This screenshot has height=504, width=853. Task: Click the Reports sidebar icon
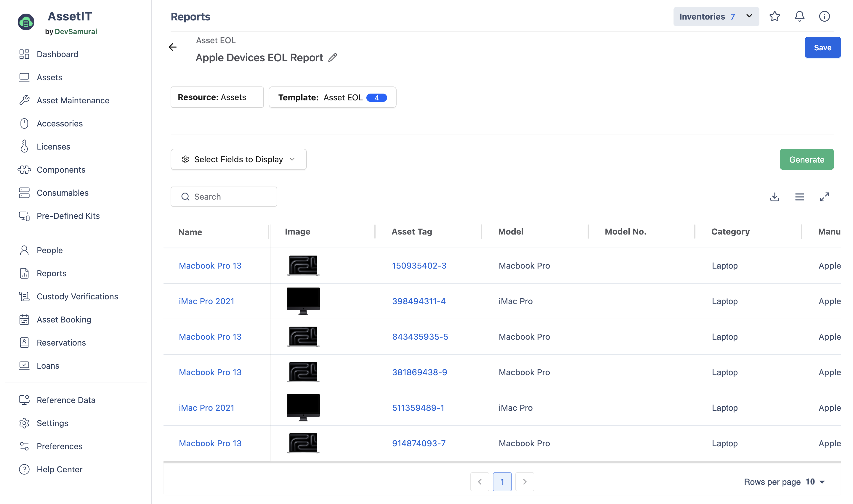tap(24, 273)
